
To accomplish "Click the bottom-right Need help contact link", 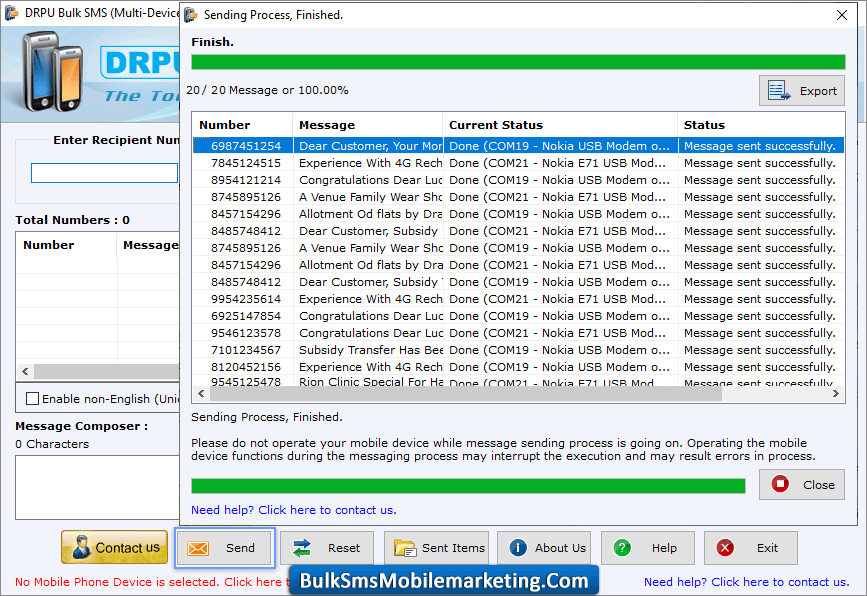I will pyautogui.click(x=746, y=582).
